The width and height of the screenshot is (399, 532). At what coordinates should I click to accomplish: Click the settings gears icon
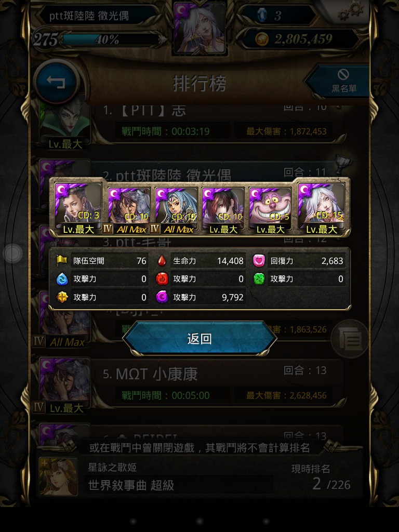(x=353, y=11)
